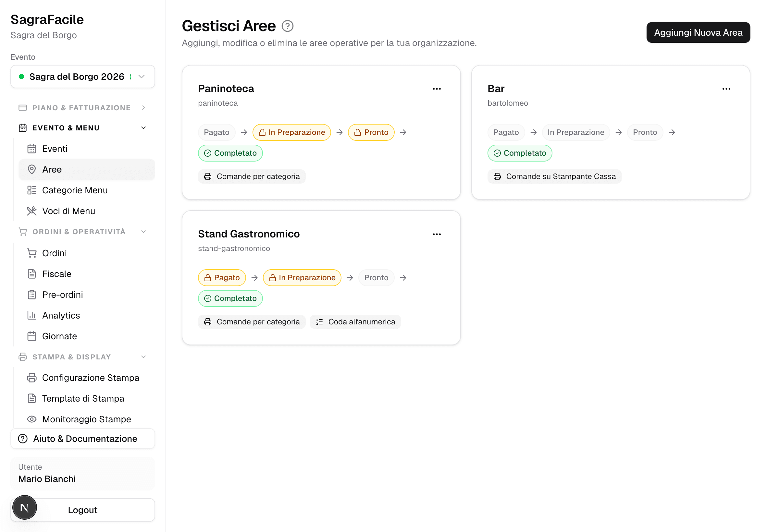Click Bar's Comande su Stampante Cassa badge
Screen dimensions: 766x532
pos(554,176)
